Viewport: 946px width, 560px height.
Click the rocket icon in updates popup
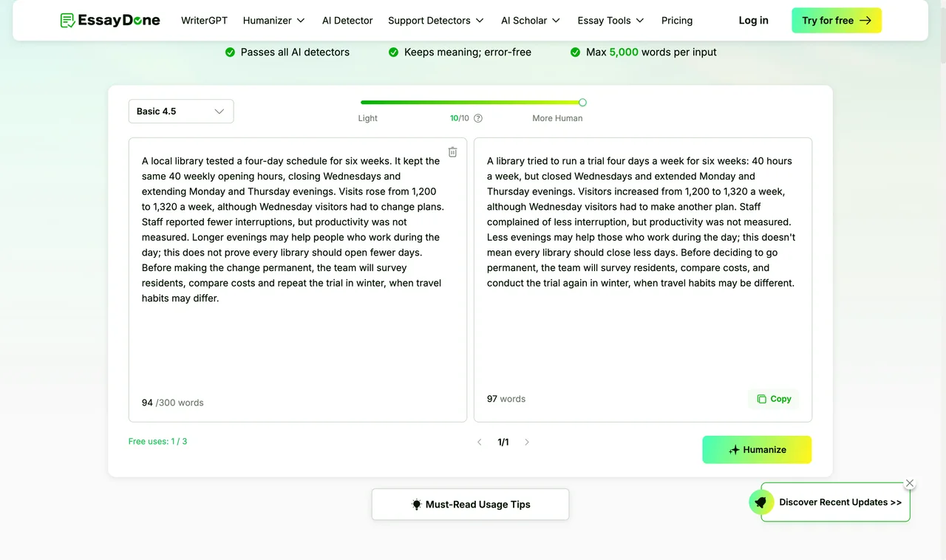click(x=760, y=502)
